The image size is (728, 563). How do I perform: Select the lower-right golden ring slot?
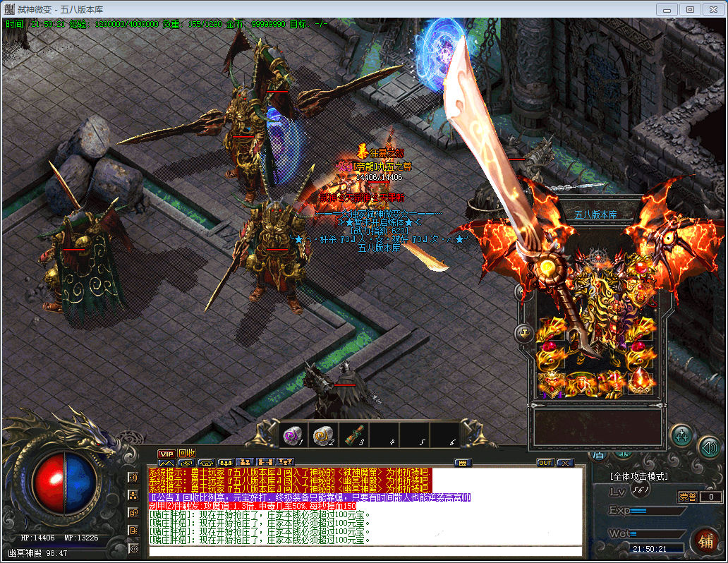(x=640, y=357)
